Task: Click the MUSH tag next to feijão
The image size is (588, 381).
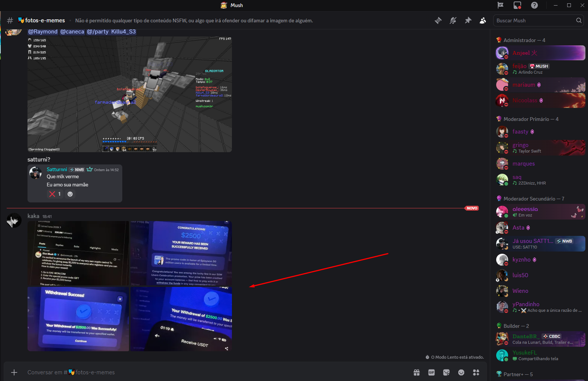Action: (x=539, y=66)
